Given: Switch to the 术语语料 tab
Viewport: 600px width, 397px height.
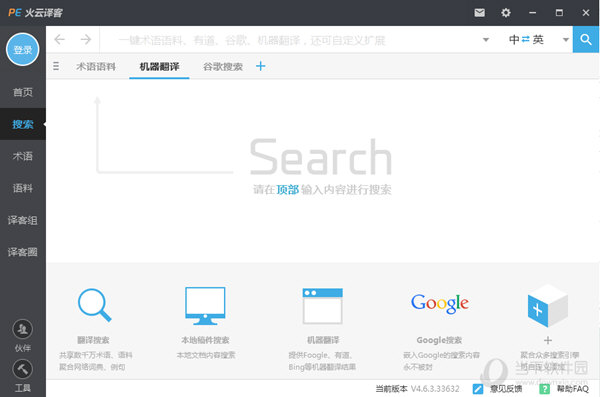Looking at the screenshot, I should 96,67.
